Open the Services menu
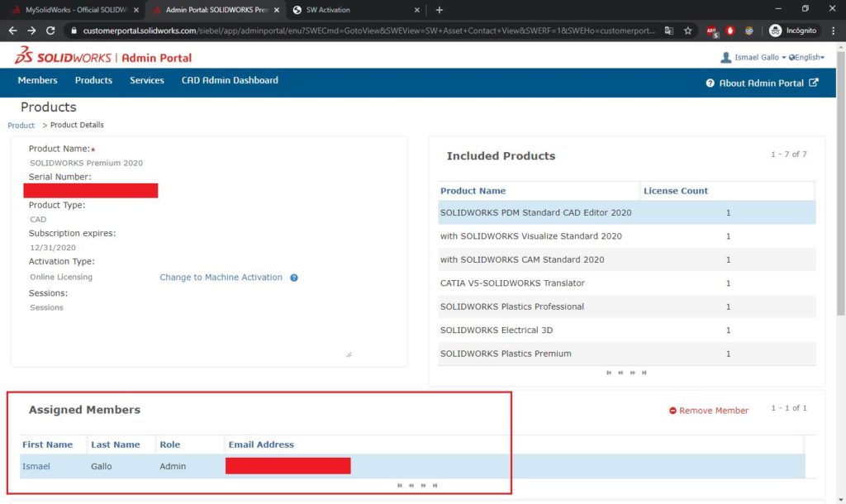Image resolution: width=846 pixels, height=504 pixels. 147,80
